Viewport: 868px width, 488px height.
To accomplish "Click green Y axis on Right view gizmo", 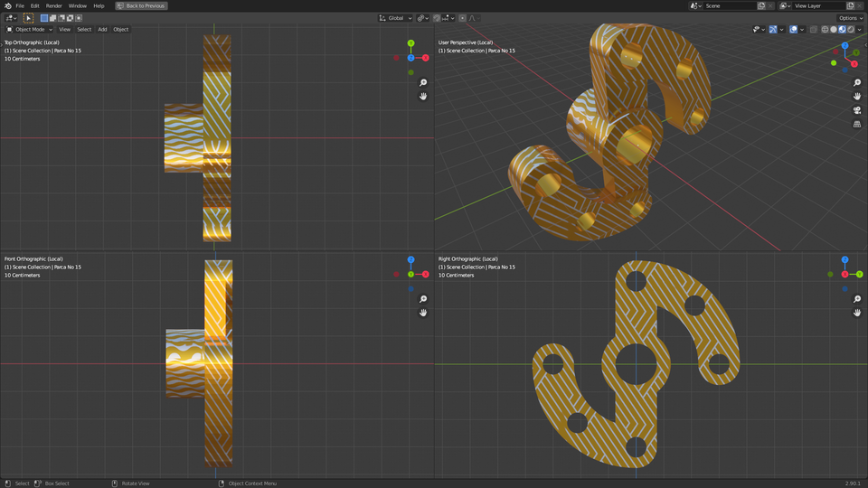I will pos(860,274).
